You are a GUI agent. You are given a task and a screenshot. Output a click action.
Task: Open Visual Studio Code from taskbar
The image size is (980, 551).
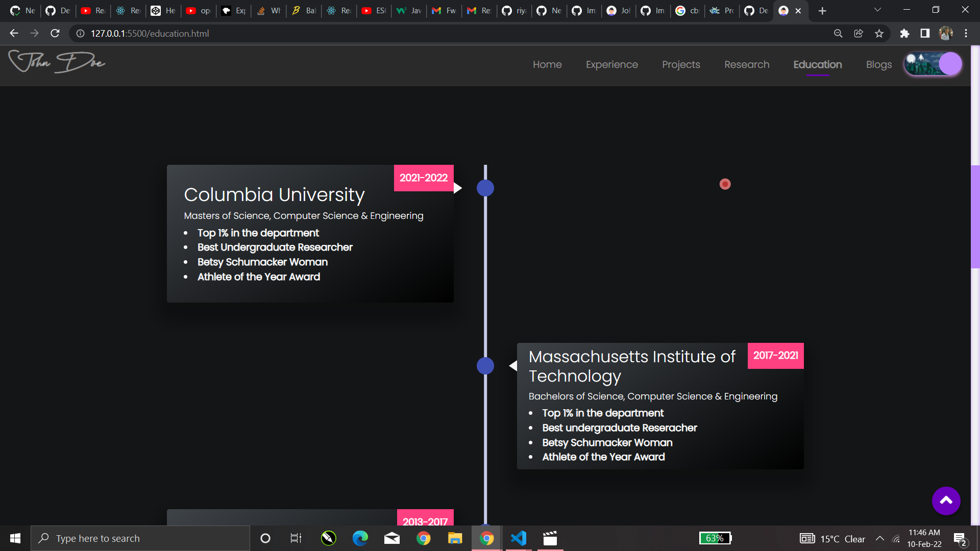point(519,538)
